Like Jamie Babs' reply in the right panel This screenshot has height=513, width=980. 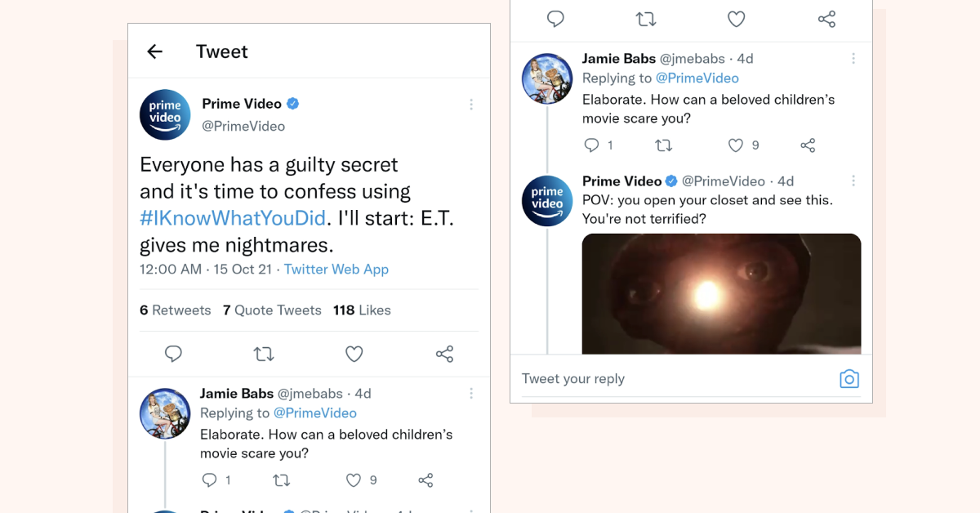[736, 145]
